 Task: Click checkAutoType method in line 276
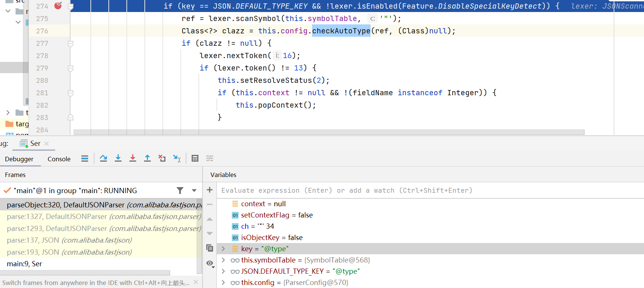[x=341, y=31]
